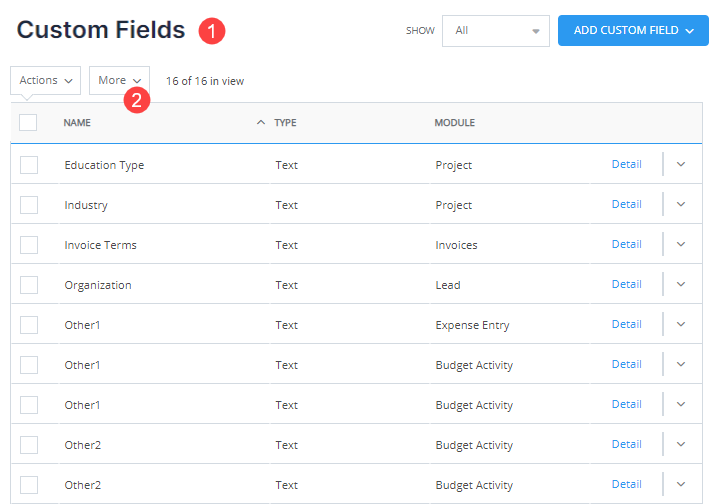Select the Education Type field name

104,165
